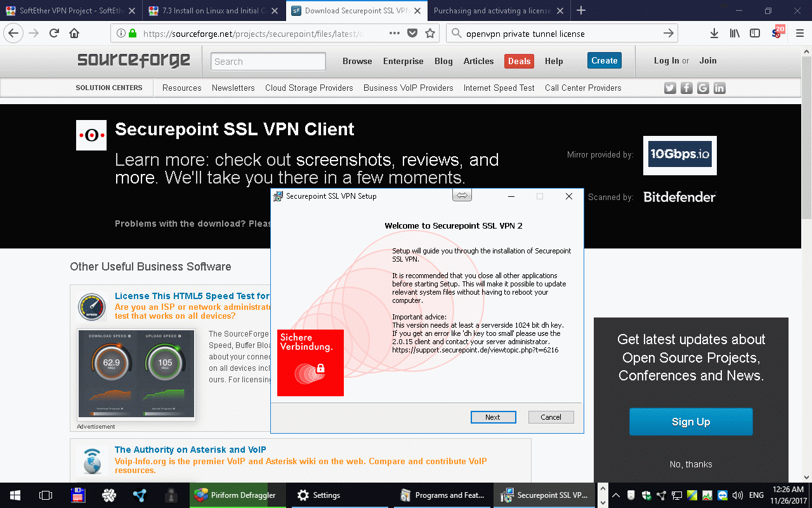Open Cloud Storage Providers link

309,88
